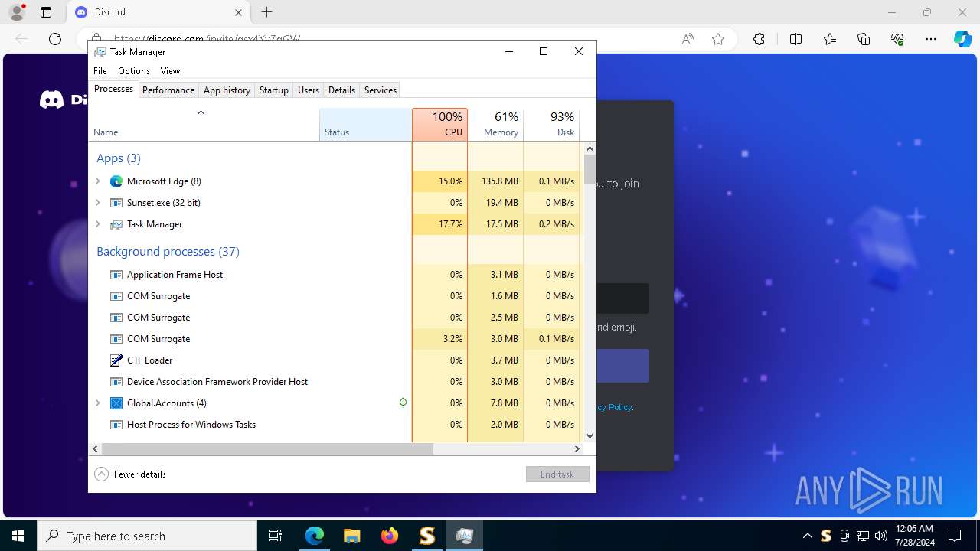This screenshot has height=551, width=980.
Task: Click the Edge split screen icon
Action: pos(795,39)
